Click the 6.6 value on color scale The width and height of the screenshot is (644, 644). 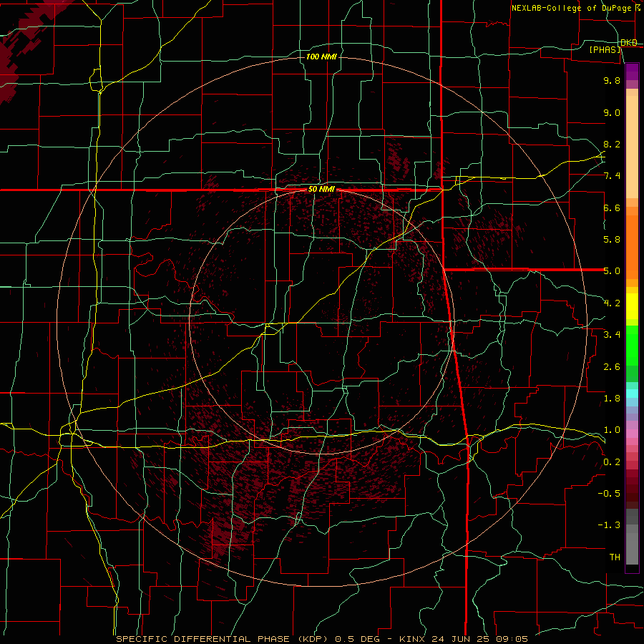[x=612, y=208]
